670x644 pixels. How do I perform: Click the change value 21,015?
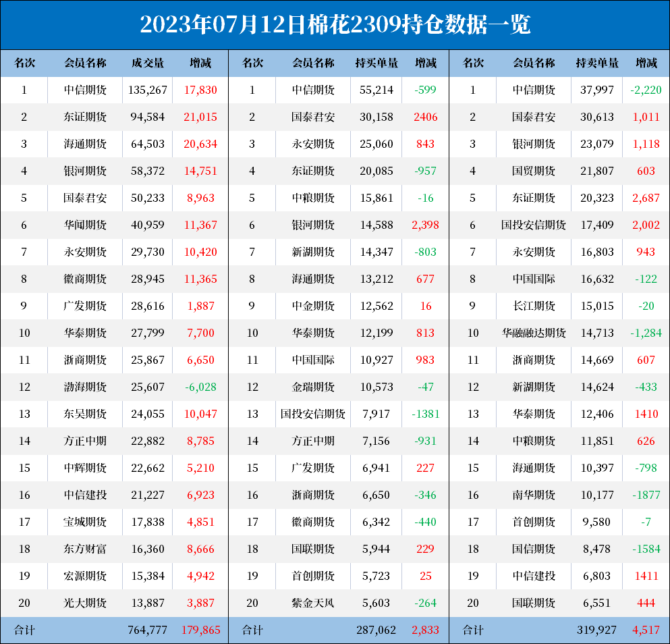coord(200,117)
